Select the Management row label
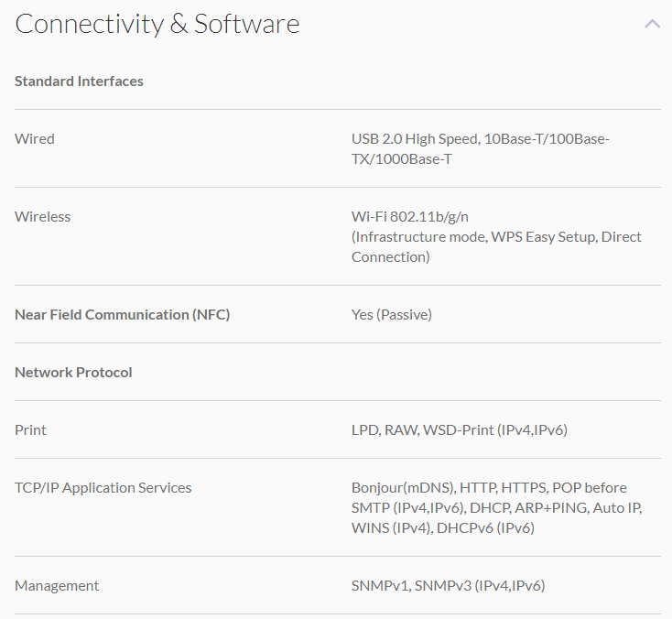The width and height of the screenshot is (672, 619). click(x=57, y=586)
